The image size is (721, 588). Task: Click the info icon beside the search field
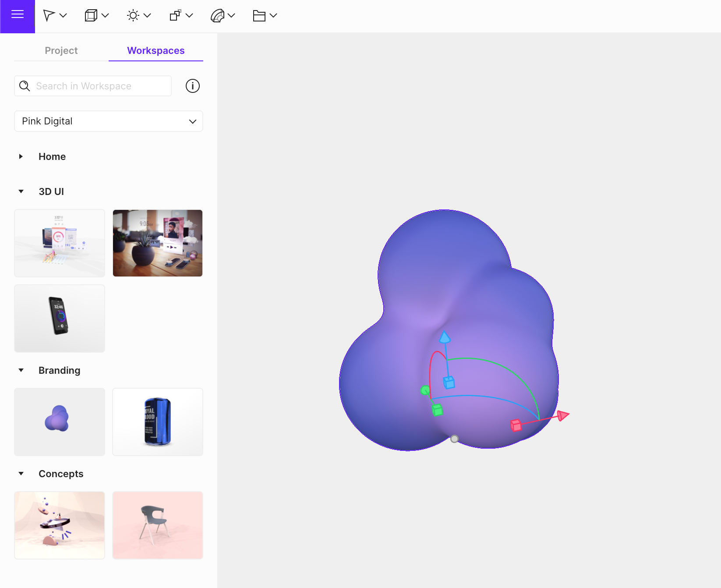192,86
